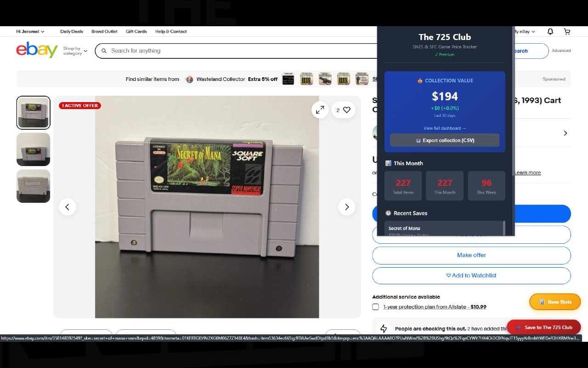The width and height of the screenshot is (588, 368).
Task: Show the next product photo arrow
Action: click(x=347, y=207)
